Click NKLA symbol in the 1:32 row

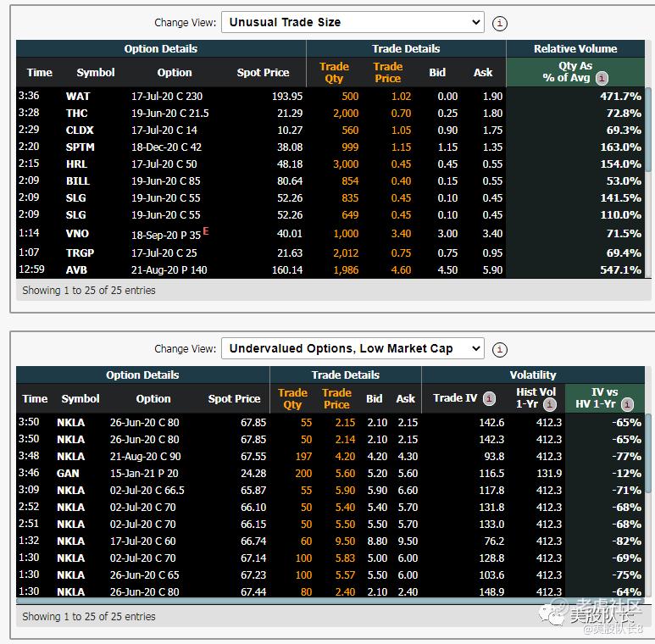[x=70, y=541]
